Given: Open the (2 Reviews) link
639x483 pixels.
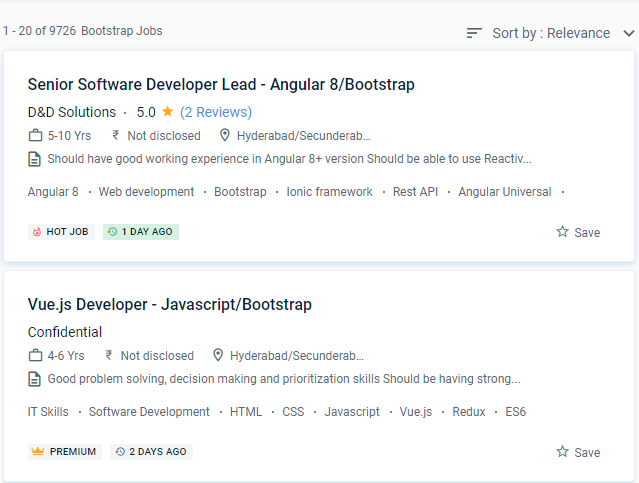Looking at the screenshot, I should tap(216, 112).
